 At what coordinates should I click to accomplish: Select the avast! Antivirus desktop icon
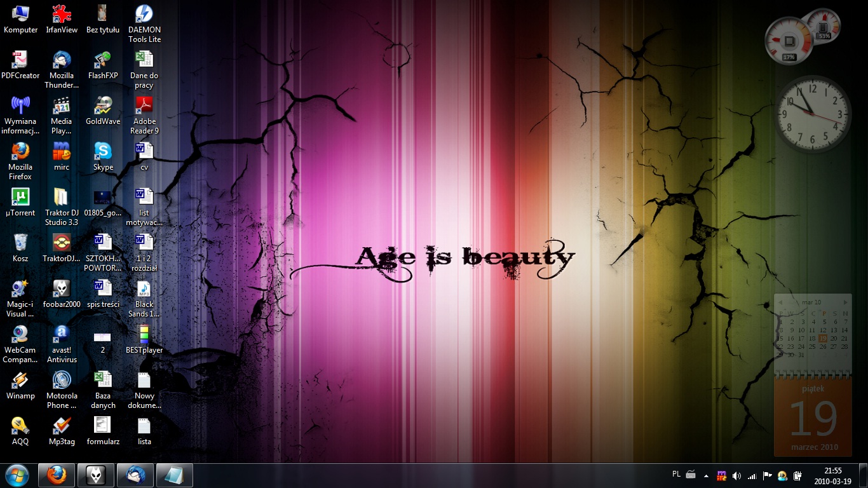point(62,335)
